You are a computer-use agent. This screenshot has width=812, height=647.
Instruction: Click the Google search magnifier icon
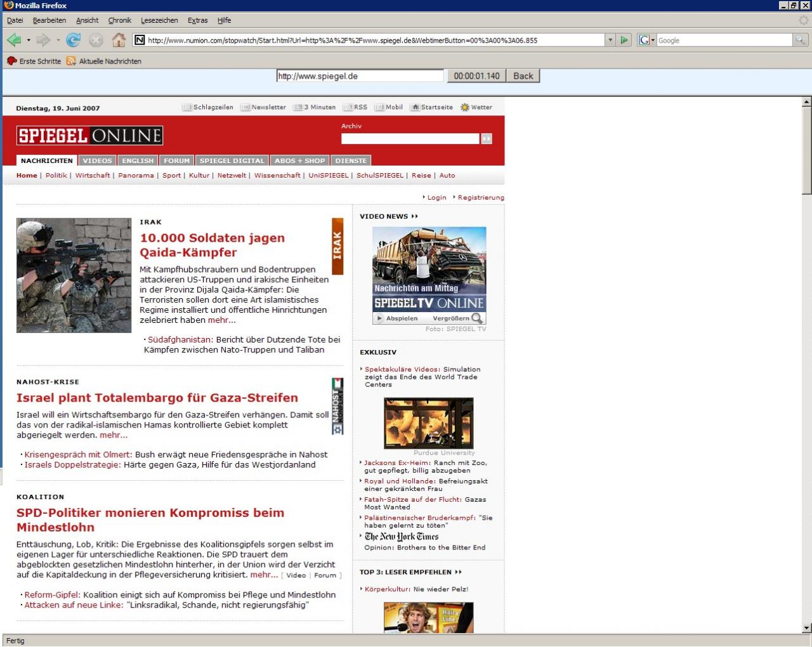pos(801,40)
